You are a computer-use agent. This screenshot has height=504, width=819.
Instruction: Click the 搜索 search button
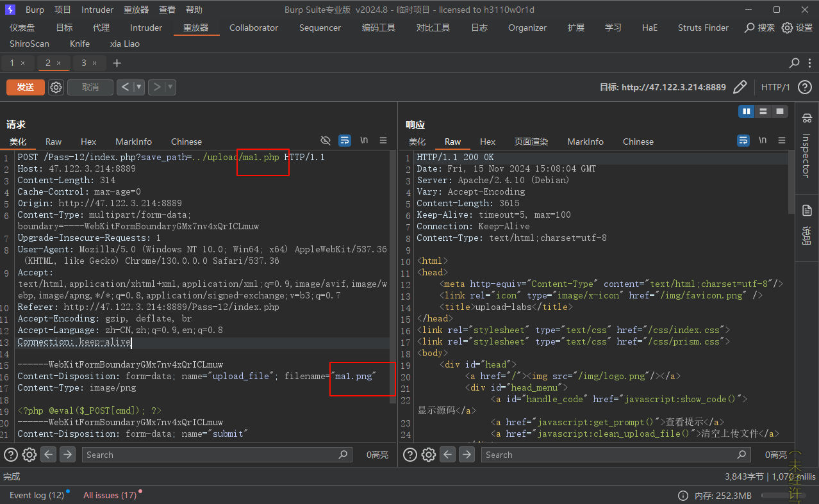pyautogui.click(x=759, y=28)
